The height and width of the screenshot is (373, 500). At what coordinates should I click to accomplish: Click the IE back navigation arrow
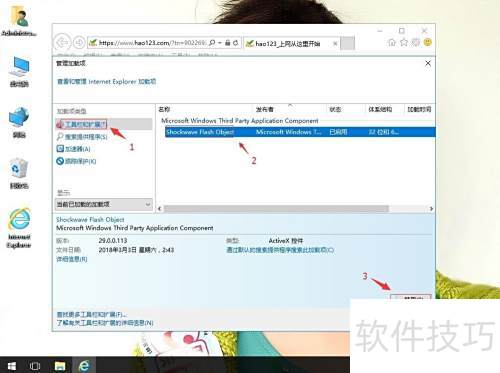click(62, 43)
